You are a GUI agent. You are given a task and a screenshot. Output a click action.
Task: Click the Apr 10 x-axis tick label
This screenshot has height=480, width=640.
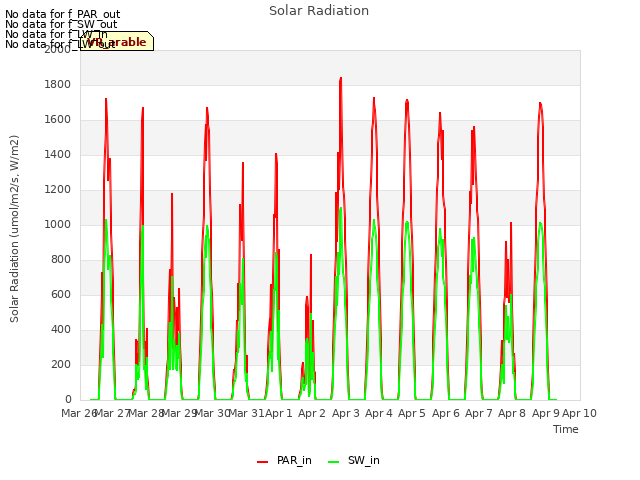click(579, 413)
